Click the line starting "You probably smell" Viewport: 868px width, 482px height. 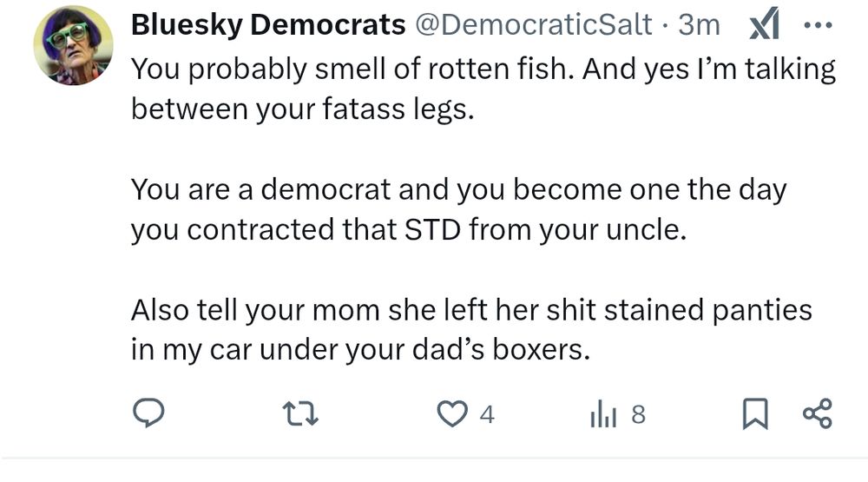pos(483,70)
